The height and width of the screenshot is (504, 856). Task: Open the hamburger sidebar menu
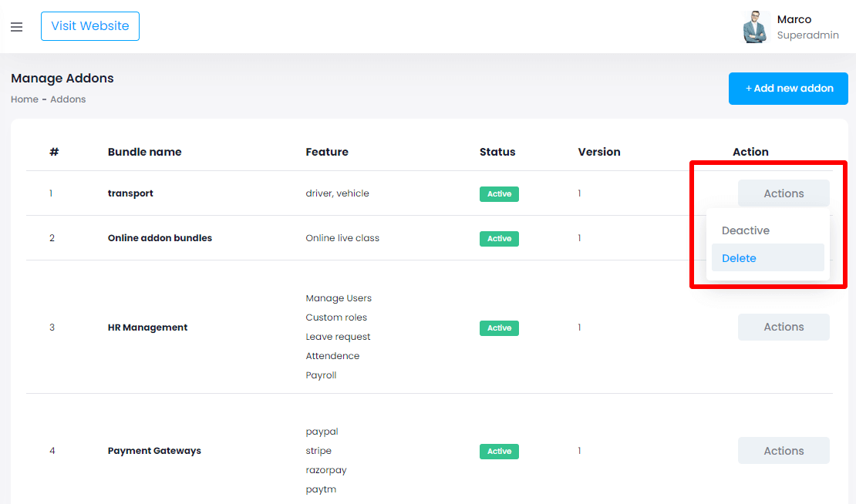coord(16,27)
